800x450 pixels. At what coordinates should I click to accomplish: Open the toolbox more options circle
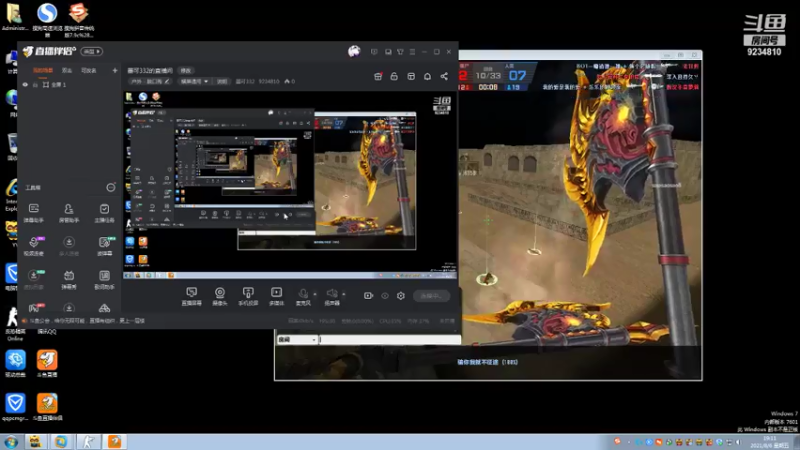[111, 188]
